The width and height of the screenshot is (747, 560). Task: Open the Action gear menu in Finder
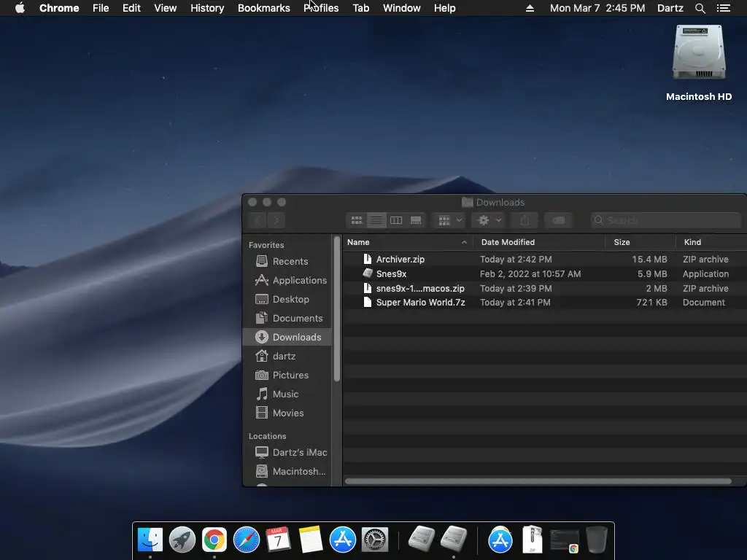pos(488,220)
